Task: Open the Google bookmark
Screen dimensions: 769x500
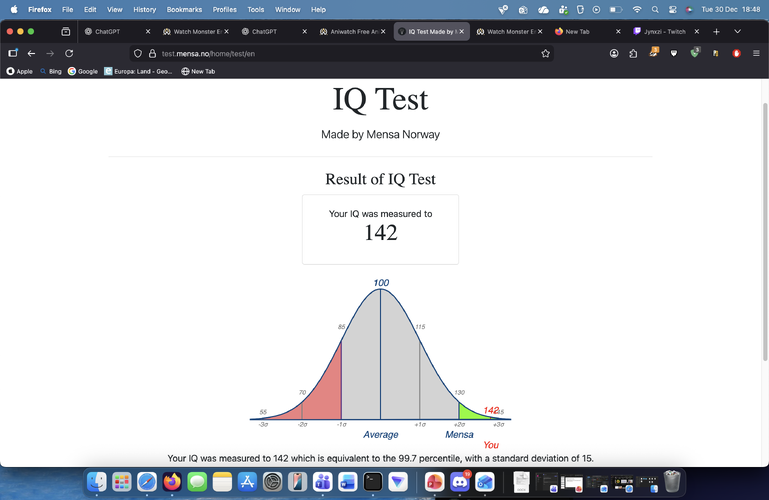Action: pyautogui.click(x=83, y=72)
